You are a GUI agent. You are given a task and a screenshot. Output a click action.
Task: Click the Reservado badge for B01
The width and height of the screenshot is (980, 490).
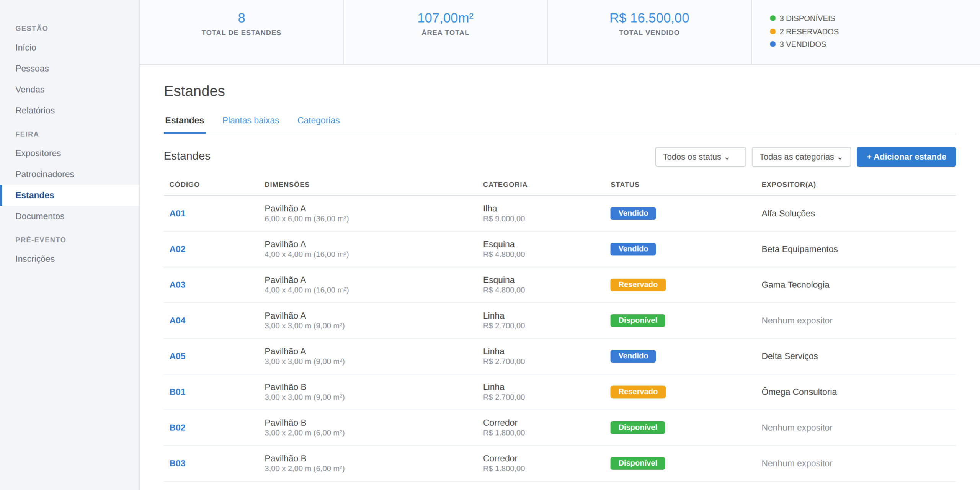[x=638, y=392]
